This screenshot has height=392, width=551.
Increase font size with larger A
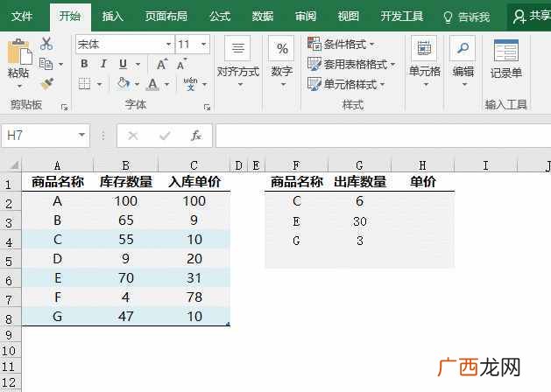coord(162,64)
